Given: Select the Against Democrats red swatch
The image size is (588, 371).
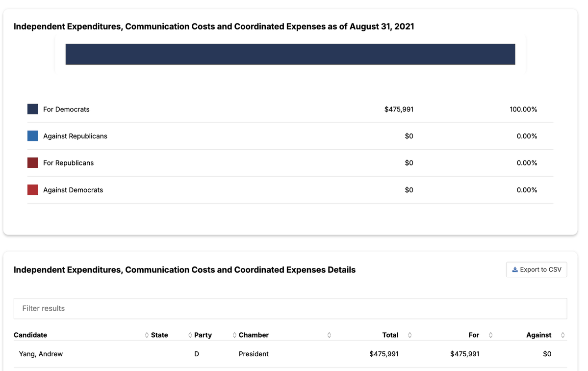Looking at the screenshot, I should pos(33,190).
